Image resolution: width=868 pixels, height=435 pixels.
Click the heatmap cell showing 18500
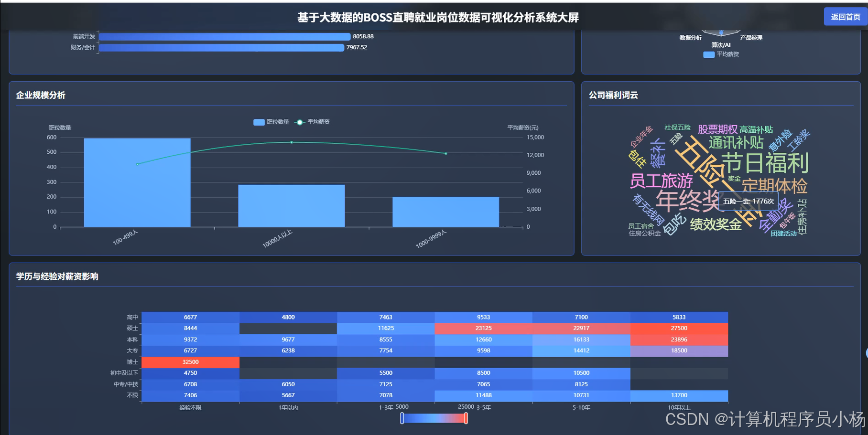pos(679,351)
